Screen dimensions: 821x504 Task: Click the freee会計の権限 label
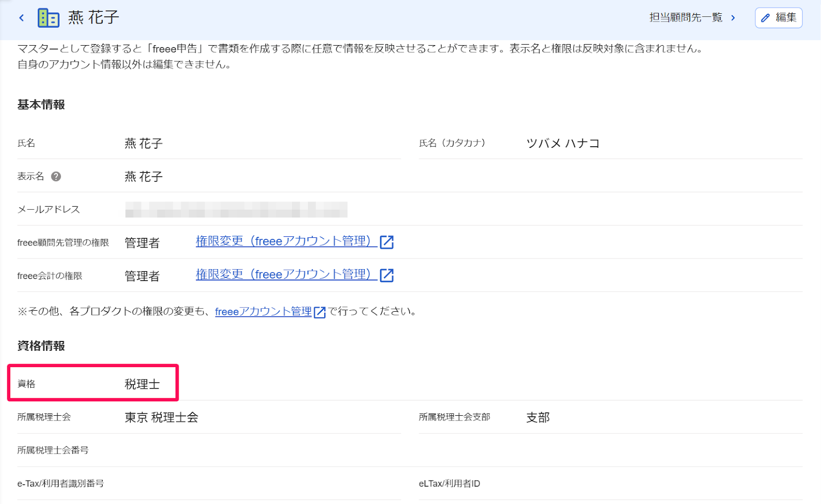(x=50, y=276)
